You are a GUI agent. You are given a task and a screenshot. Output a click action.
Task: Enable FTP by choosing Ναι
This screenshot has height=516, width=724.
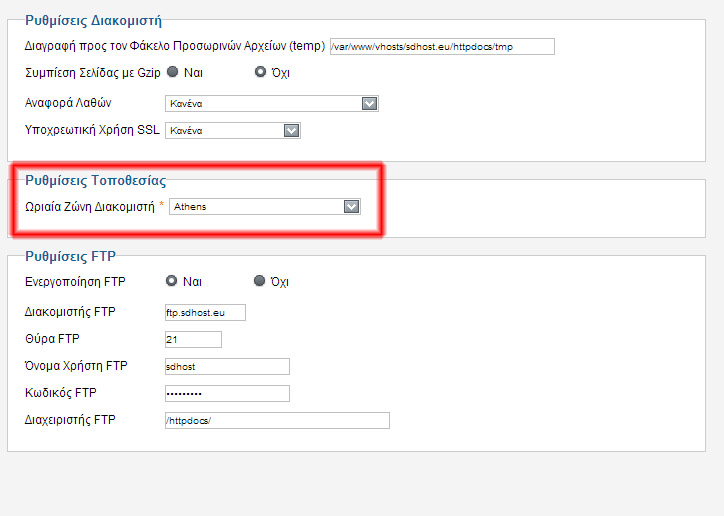tap(172, 281)
